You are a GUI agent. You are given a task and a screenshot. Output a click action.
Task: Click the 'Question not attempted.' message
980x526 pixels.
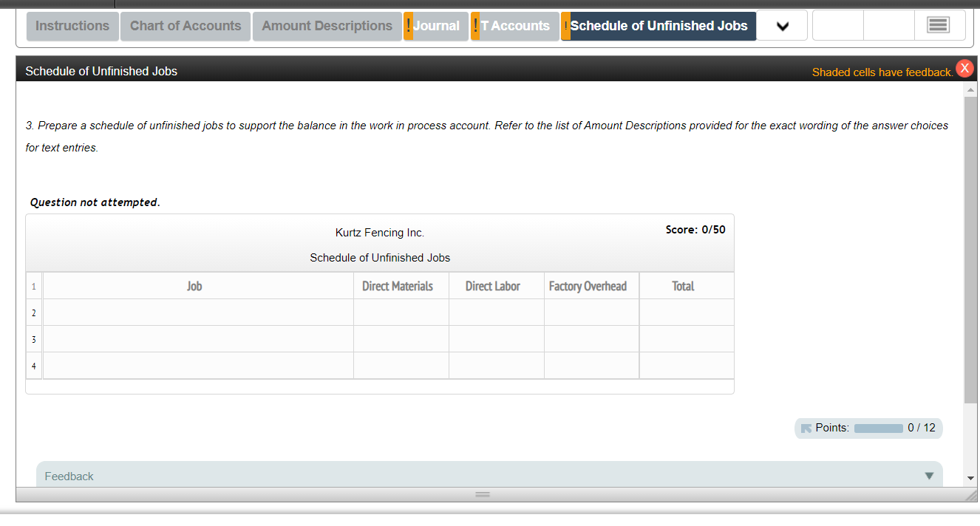click(x=95, y=202)
